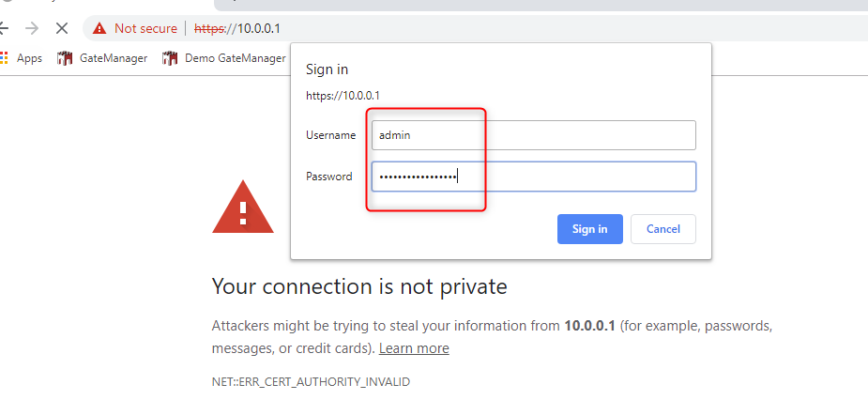
Task: Focus the Username field containing admin
Action: (x=534, y=135)
